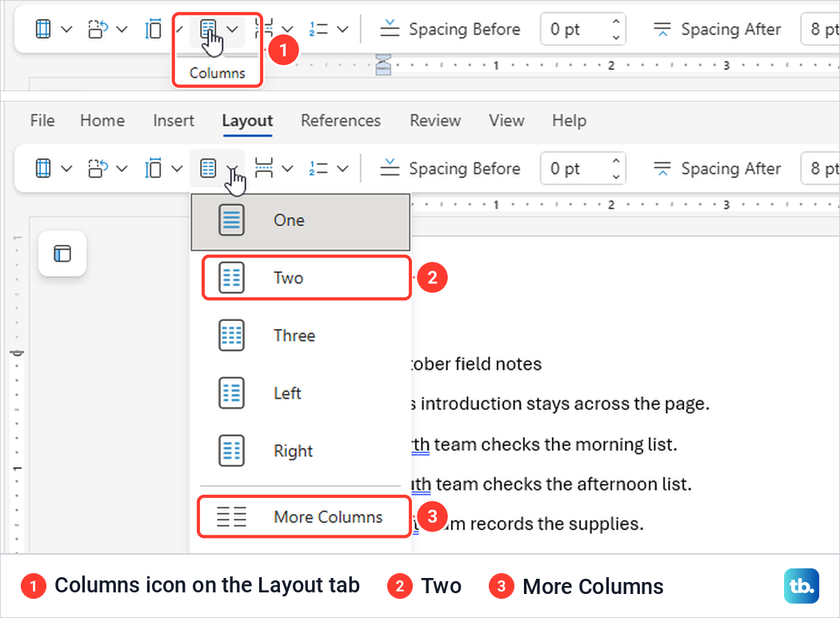Click the Spacing Before icon in the Columns tooltip strip
The width and height of the screenshot is (840, 618).
(x=390, y=29)
